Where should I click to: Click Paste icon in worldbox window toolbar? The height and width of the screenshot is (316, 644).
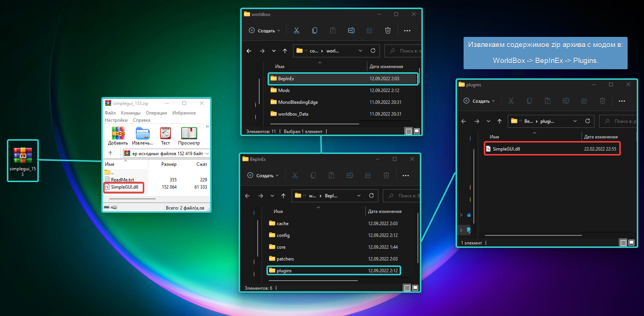click(333, 30)
